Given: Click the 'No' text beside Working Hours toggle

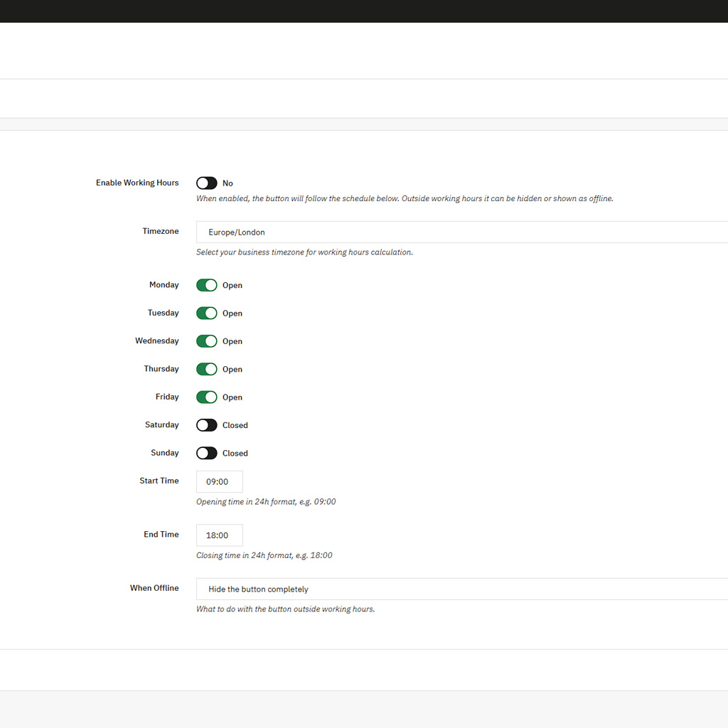Looking at the screenshot, I should click(x=227, y=183).
